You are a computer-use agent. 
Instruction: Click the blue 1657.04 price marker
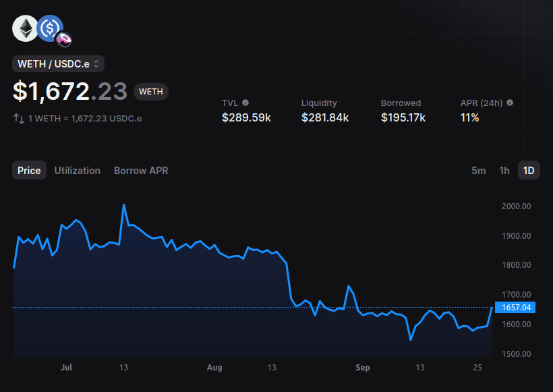515,307
